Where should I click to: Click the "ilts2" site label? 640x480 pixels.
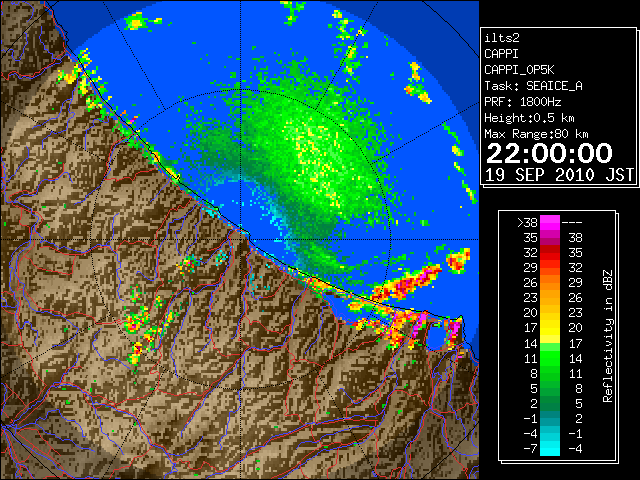502,38
